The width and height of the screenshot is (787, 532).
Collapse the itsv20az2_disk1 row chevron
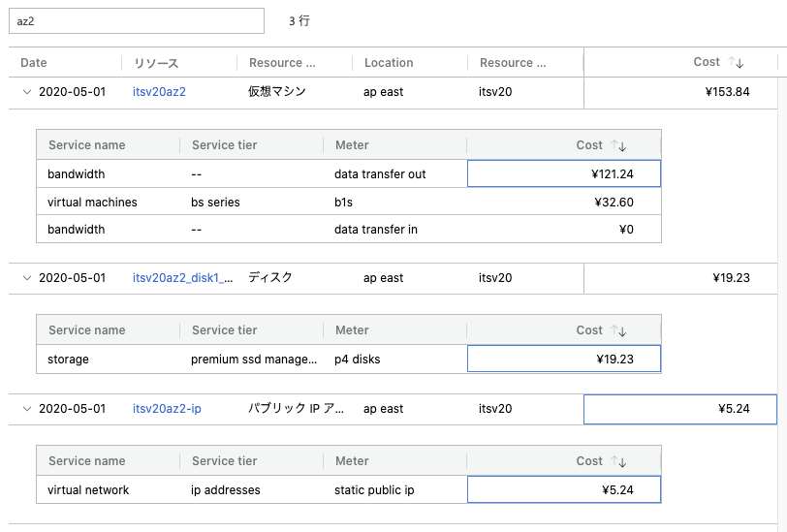point(26,277)
